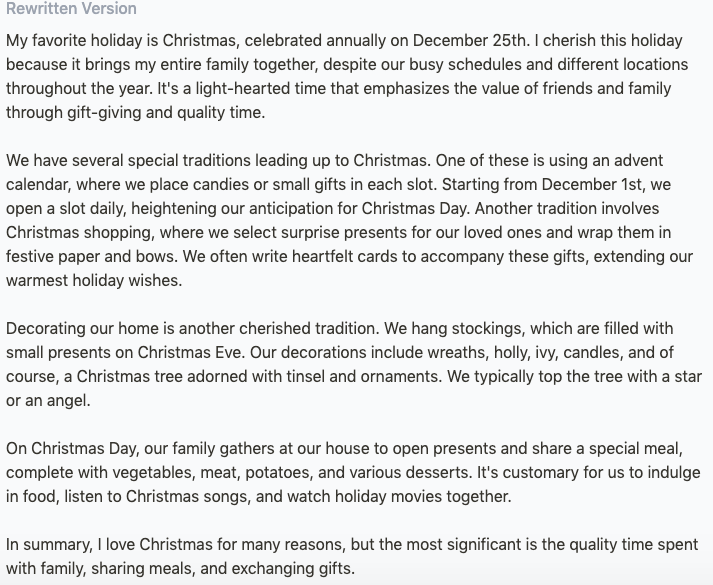This screenshot has width=713, height=585.
Task: Click the 'Rewritten Version' heading
Action: (71, 8)
